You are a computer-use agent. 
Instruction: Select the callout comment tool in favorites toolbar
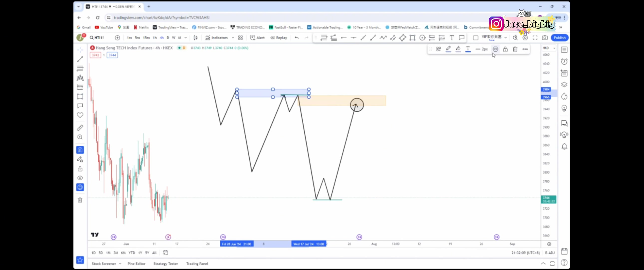pyautogui.click(x=462, y=37)
